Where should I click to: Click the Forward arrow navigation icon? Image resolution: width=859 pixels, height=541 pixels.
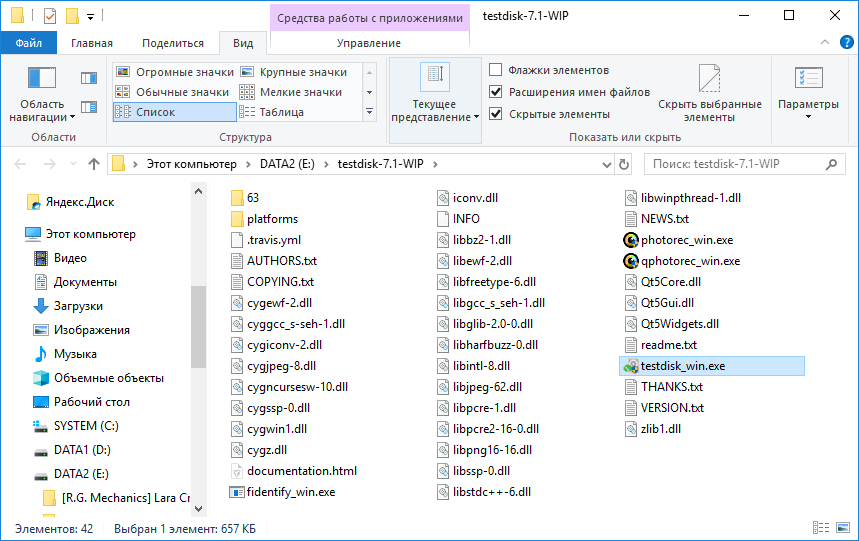coord(49,164)
